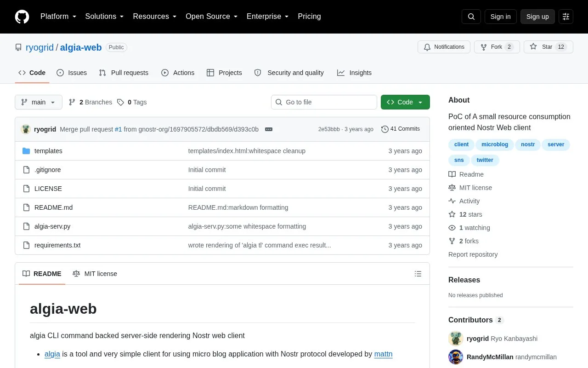588x368 pixels.
Task: Open the appearance settings icon button
Action: point(566,17)
